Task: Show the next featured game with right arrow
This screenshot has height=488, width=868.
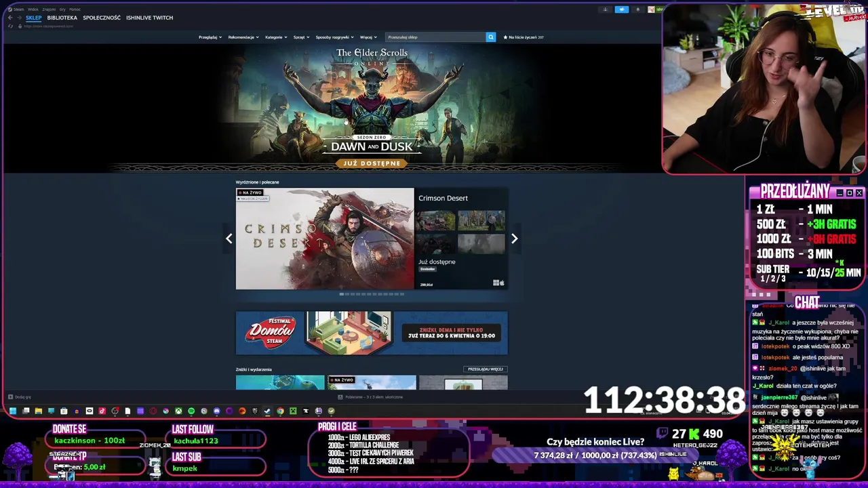Action: pyautogui.click(x=514, y=239)
